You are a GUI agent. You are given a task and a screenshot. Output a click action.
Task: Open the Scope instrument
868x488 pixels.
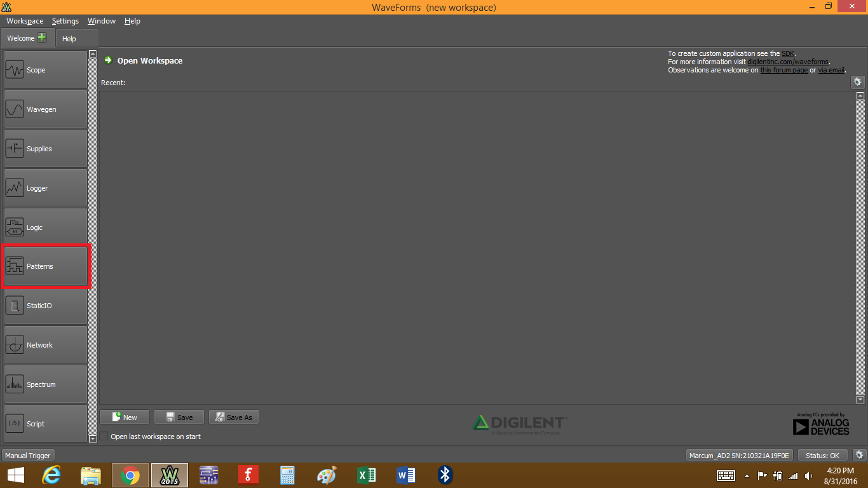pyautogui.click(x=46, y=70)
